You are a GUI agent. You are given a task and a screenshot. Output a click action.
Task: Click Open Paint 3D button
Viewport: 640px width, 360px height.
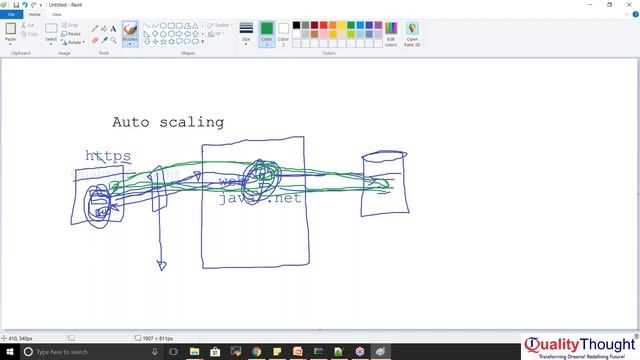pyautogui.click(x=412, y=34)
